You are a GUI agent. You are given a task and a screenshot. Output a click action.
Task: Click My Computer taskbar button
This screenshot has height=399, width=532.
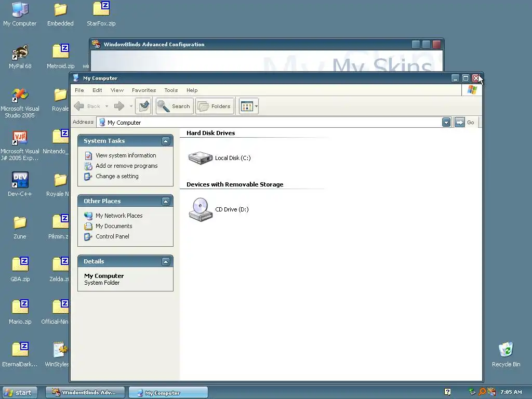pos(168,393)
